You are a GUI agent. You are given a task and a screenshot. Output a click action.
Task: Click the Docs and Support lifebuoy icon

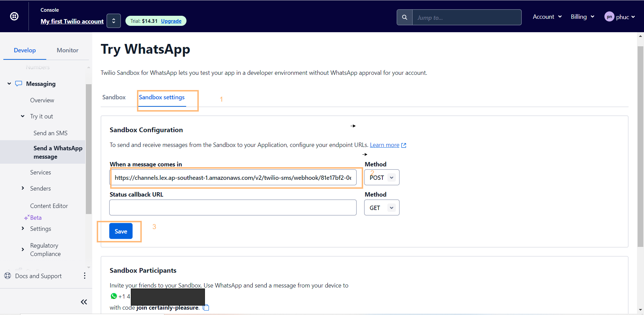7,276
